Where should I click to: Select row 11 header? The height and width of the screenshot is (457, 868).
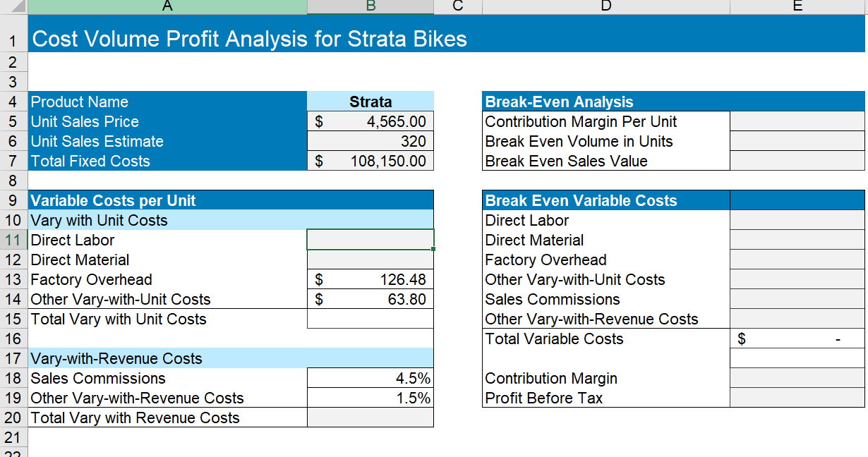click(x=14, y=240)
